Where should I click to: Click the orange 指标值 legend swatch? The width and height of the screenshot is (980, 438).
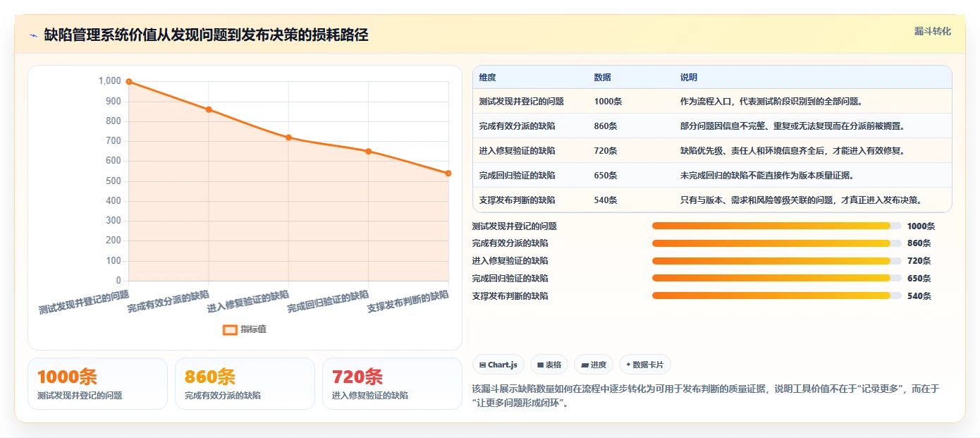230,329
